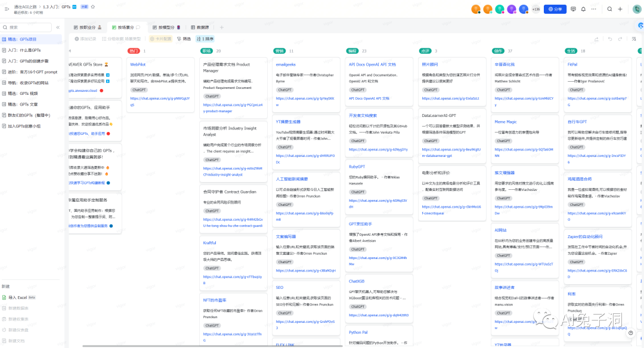This screenshot has width=644, height=348.
Task: Open sidebar item 加入GPTs创意小组
Action: point(24,127)
